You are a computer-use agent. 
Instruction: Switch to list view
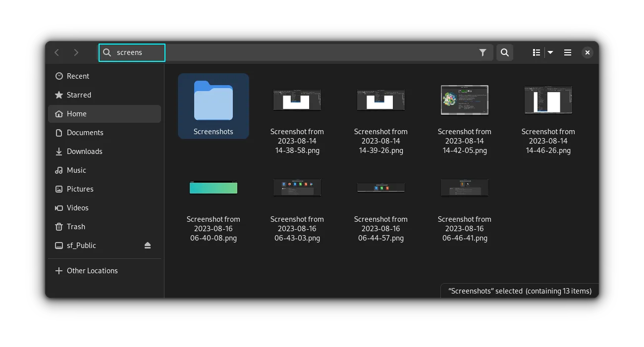536,52
